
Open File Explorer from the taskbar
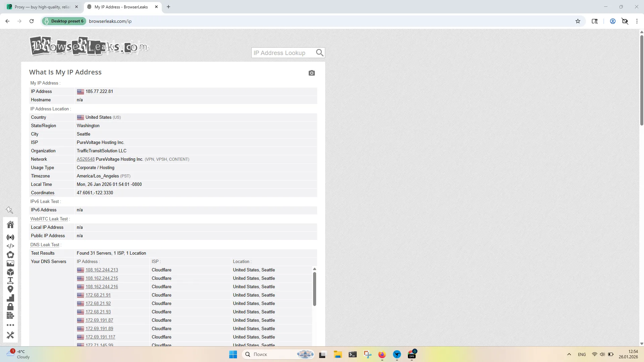point(338,355)
